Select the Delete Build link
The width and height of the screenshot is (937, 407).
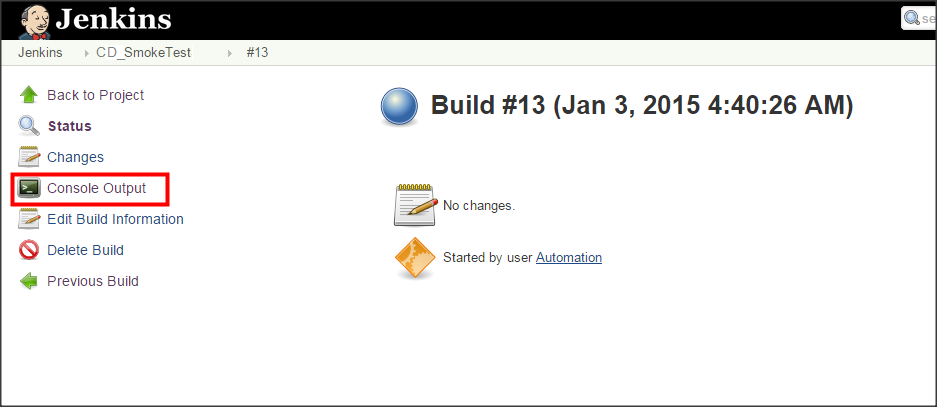[x=85, y=250]
